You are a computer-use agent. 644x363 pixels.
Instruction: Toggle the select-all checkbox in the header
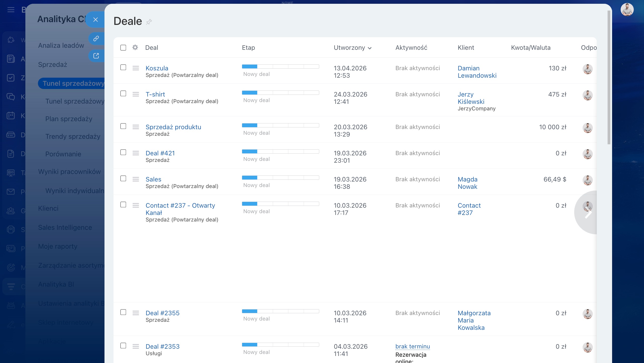click(123, 48)
